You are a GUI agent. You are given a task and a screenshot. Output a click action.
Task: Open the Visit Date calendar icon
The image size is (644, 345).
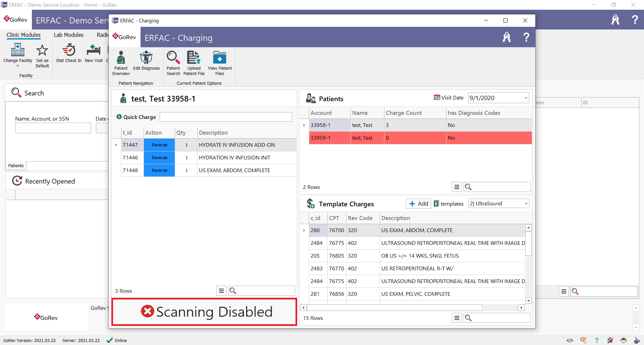437,97
